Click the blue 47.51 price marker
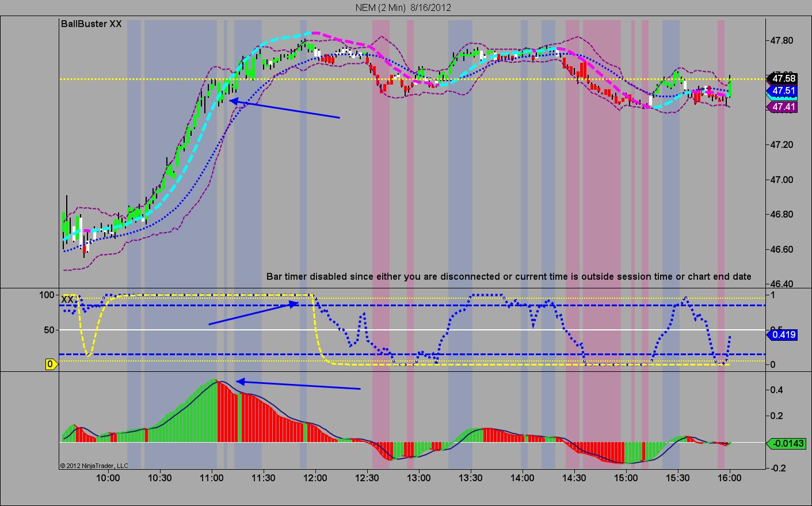Image resolution: width=812 pixels, height=506 pixels. [783, 90]
